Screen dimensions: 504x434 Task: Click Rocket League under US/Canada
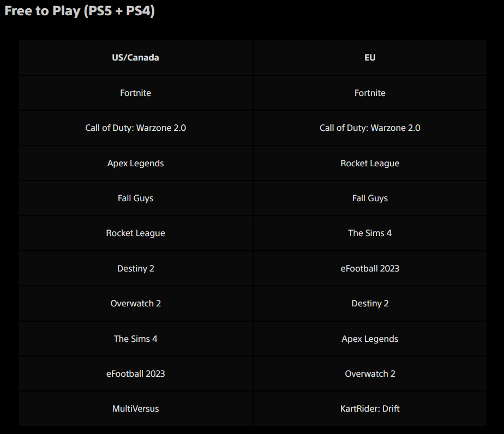(x=135, y=233)
